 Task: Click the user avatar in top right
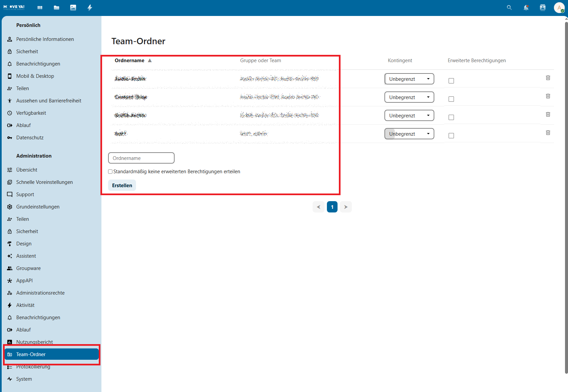pyautogui.click(x=559, y=8)
